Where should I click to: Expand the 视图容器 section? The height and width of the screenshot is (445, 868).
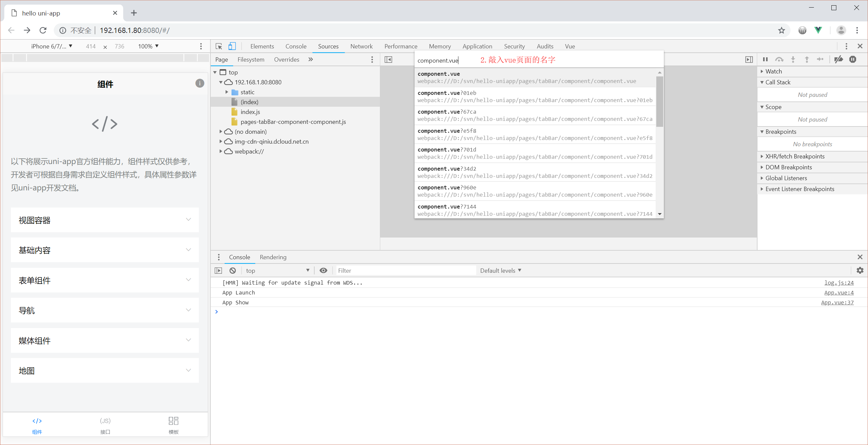[x=105, y=220]
